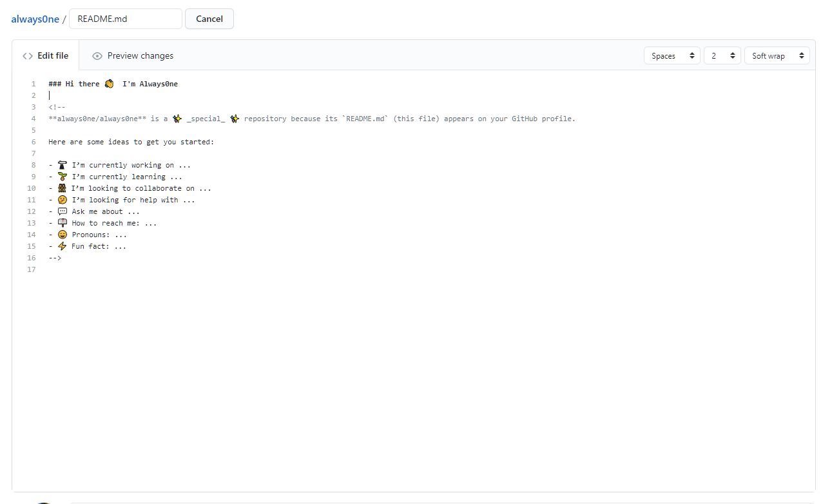Screen dimensions: 832x504
Task: Open the Soft wrap mode dropdown
Action: coord(777,56)
